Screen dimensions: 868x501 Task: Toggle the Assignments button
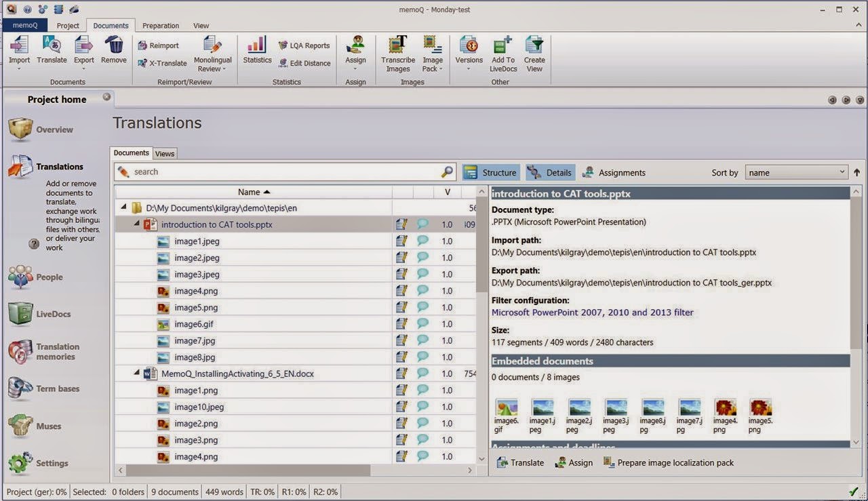click(x=614, y=172)
